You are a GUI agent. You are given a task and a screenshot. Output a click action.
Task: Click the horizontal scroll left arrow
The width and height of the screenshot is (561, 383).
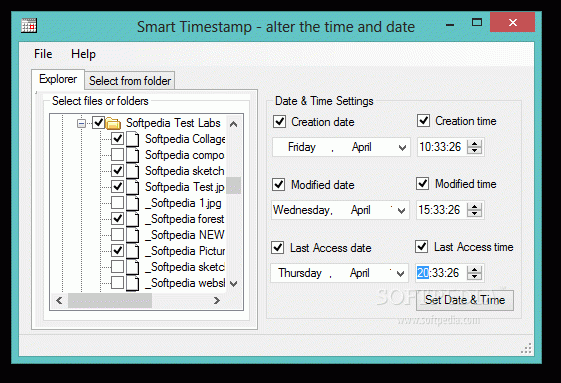[59, 300]
